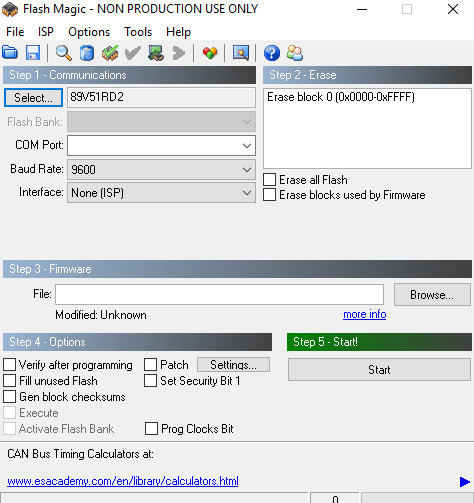Click the chip with green checkmark icon
474x503 pixels.
pos(110,53)
